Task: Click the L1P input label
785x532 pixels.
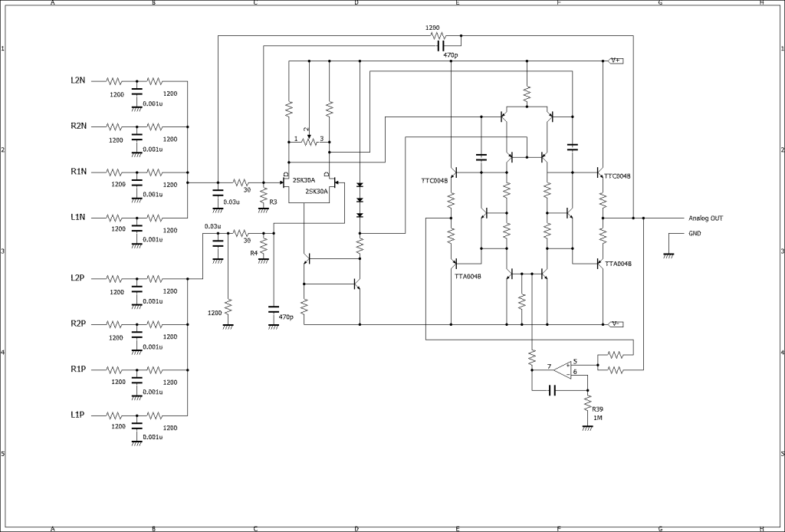Action: 77,415
